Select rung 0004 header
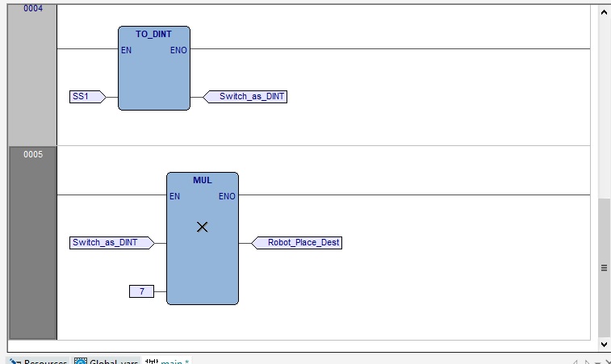Viewport: 611px width, 364px height. [x=33, y=75]
